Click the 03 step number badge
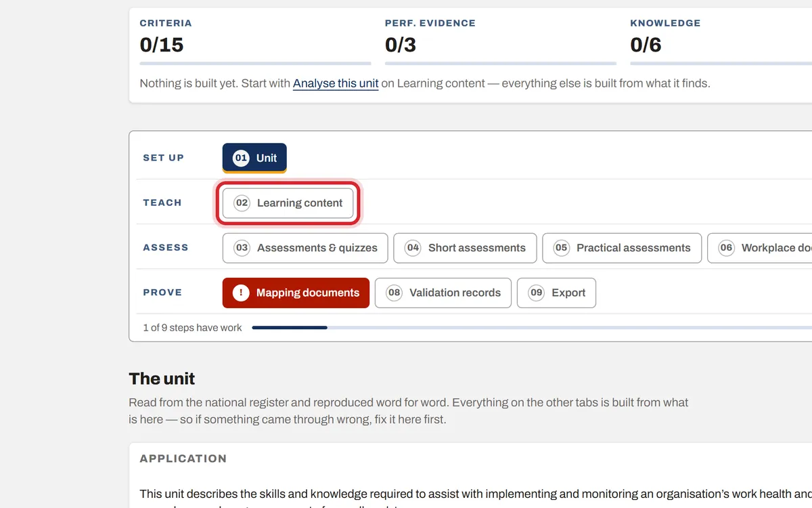The height and width of the screenshot is (508, 812). click(x=242, y=248)
